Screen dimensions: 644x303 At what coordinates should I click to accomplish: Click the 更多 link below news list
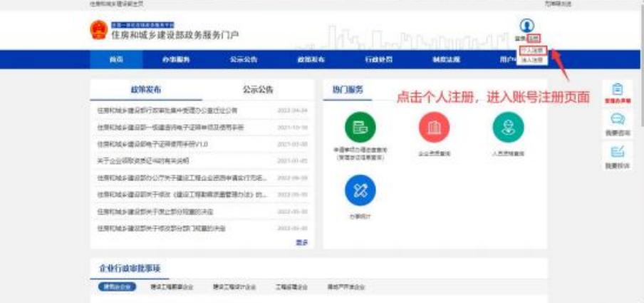pos(302,242)
